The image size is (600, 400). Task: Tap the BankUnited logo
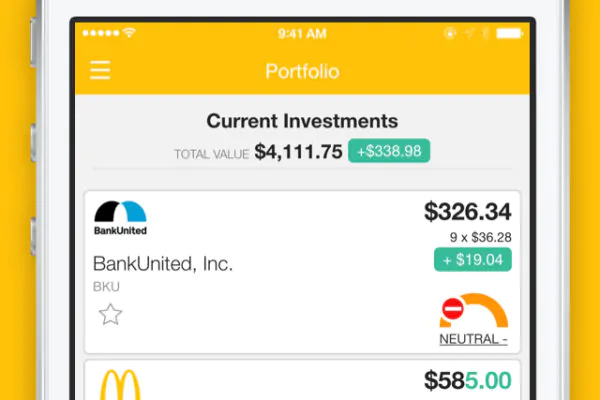tap(120, 217)
